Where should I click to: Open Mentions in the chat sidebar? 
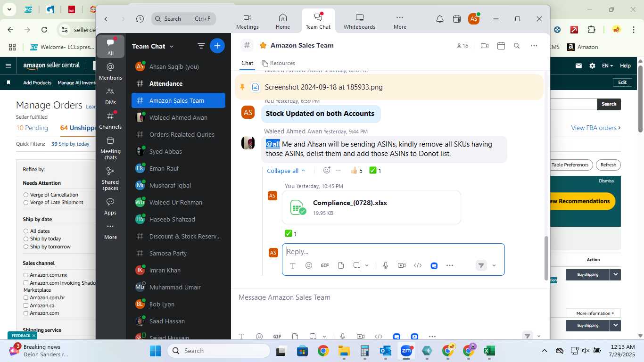pos(110,71)
